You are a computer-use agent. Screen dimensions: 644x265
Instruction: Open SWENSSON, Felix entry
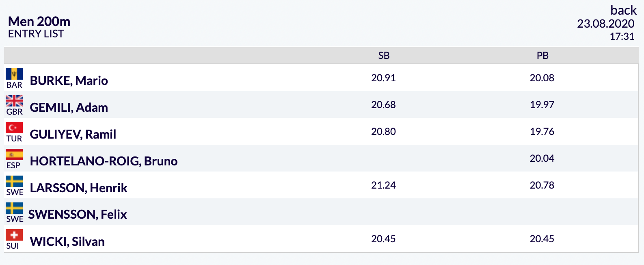tap(78, 214)
